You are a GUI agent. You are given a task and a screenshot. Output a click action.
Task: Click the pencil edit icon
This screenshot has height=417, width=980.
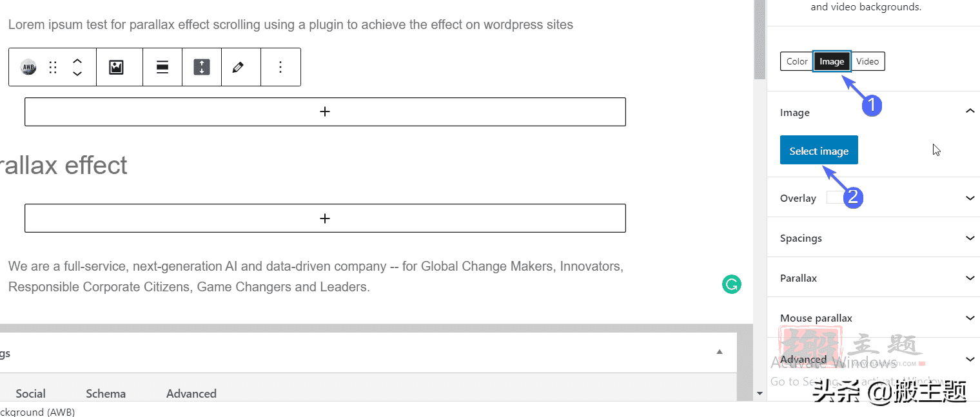238,67
